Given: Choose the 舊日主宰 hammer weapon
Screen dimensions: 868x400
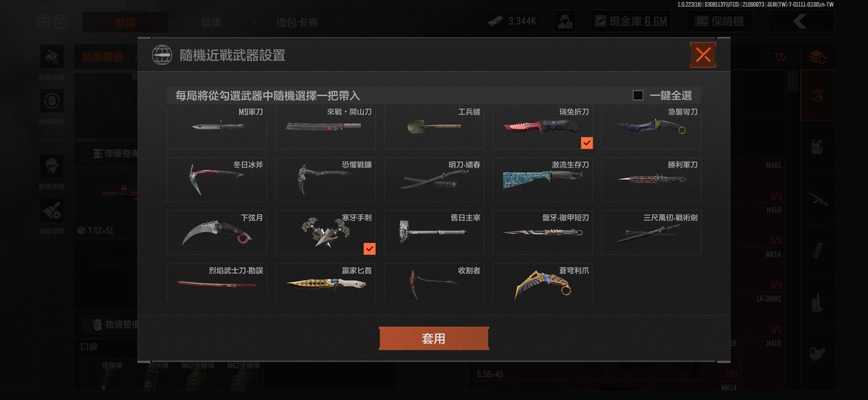Looking at the screenshot, I should coord(433,232).
